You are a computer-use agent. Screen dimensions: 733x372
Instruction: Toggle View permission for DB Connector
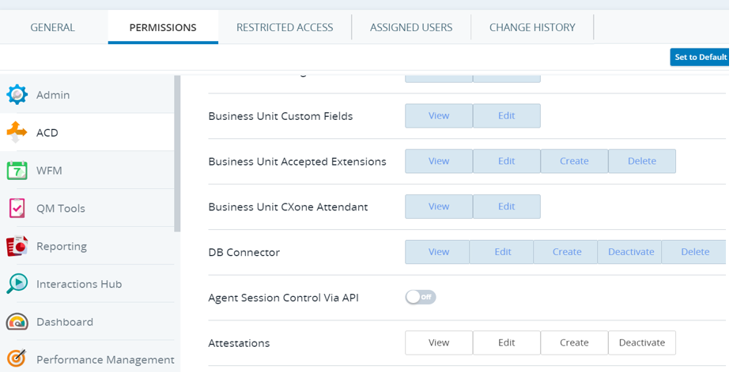[x=437, y=251]
